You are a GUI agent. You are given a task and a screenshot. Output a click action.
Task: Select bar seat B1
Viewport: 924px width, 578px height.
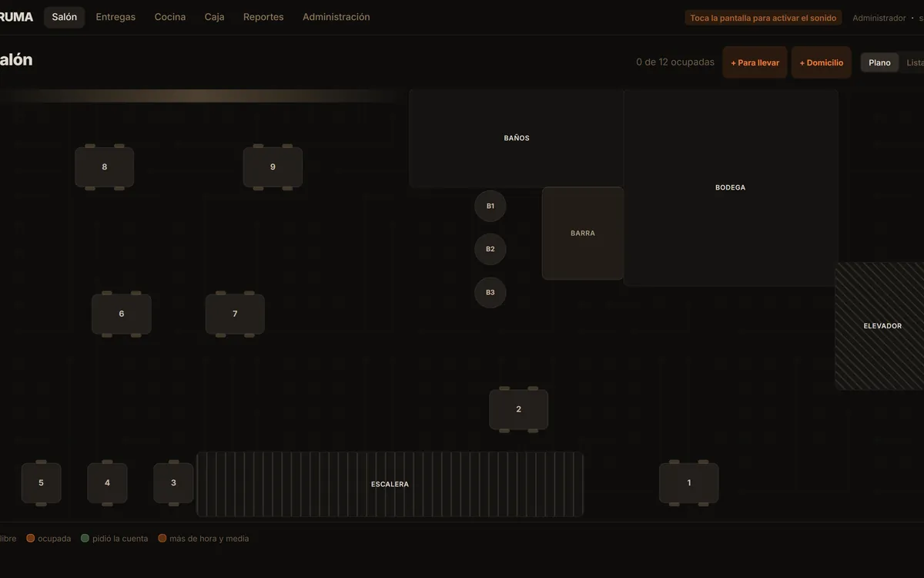tap(490, 206)
